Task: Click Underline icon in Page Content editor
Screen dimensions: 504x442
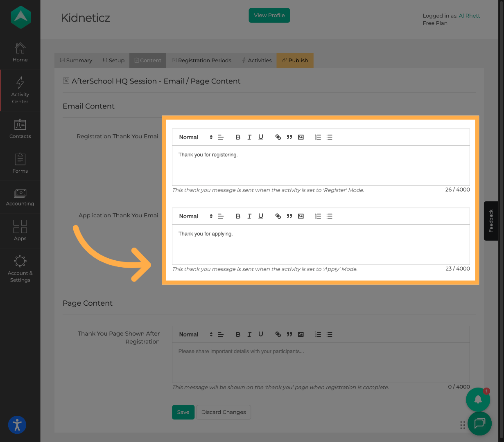Action: click(x=261, y=334)
